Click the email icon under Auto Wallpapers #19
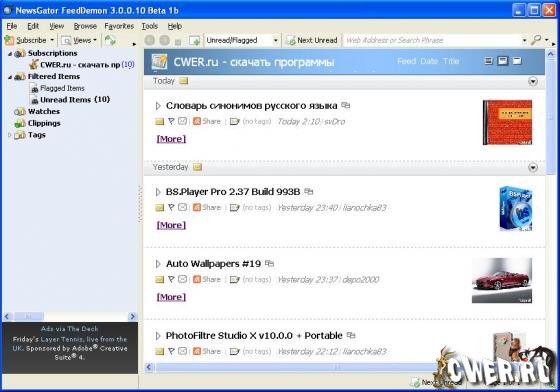 [x=182, y=279]
